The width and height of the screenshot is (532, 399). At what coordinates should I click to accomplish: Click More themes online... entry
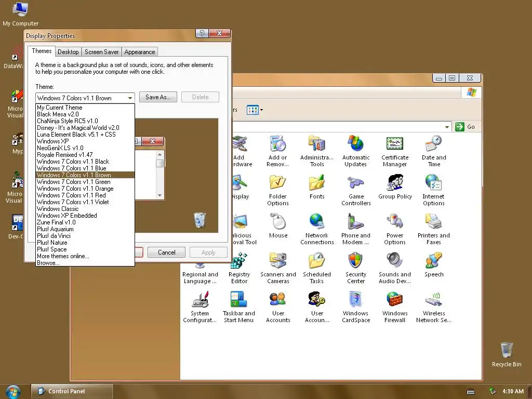85,256
